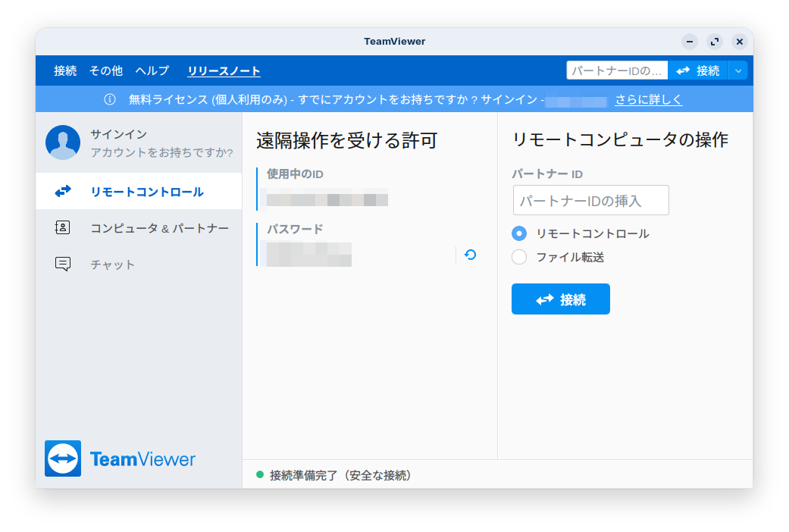Open the 接続 menu
This screenshot has width=789, height=532.
pyautogui.click(x=65, y=71)
